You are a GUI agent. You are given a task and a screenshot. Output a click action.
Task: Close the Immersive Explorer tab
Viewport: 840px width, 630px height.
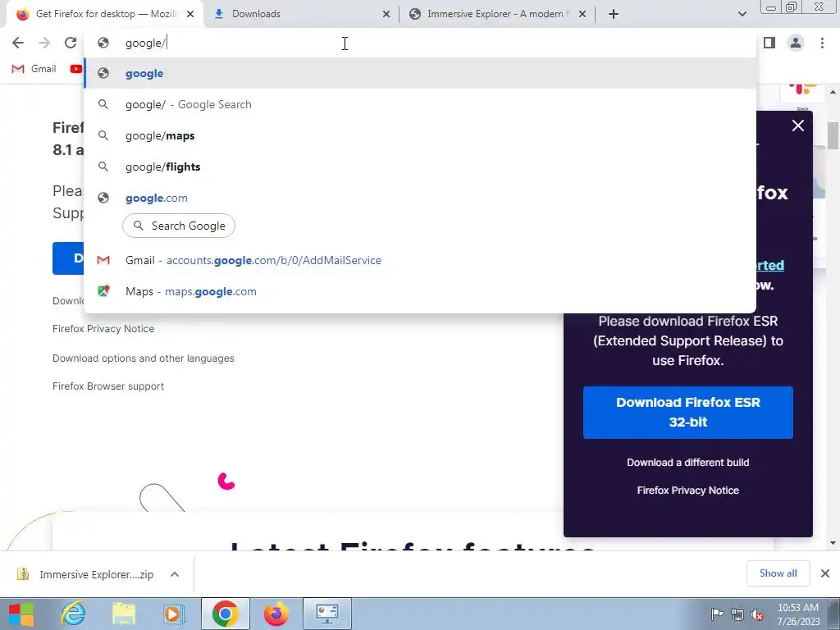click(x=582, y=14)
